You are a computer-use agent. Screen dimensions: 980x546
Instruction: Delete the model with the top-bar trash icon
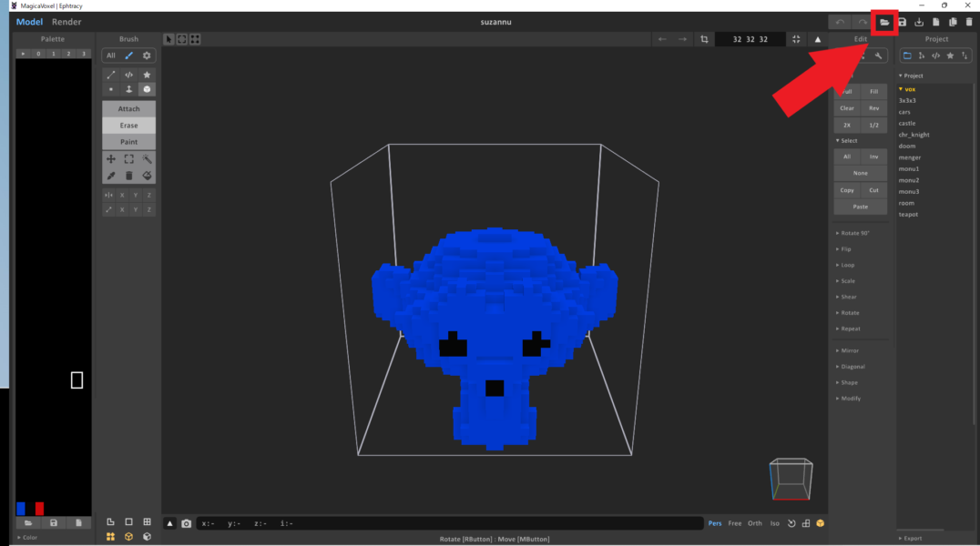click(969, 22)
